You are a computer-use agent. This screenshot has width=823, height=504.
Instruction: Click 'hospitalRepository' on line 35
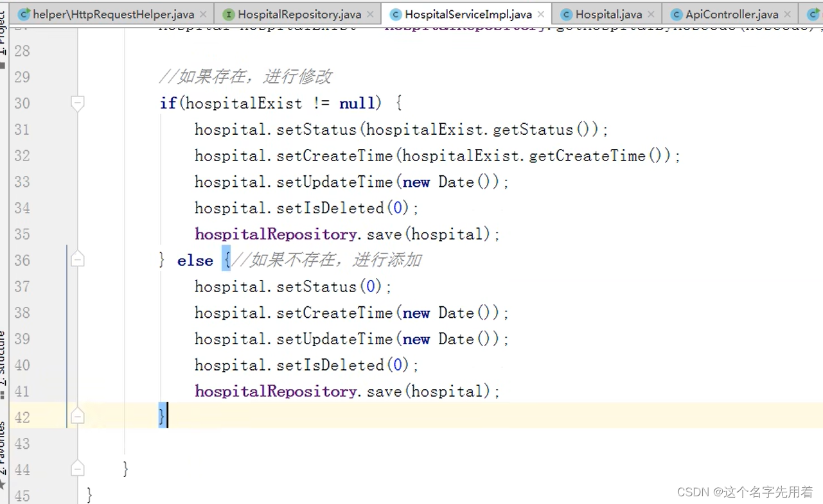click(276, 234)
